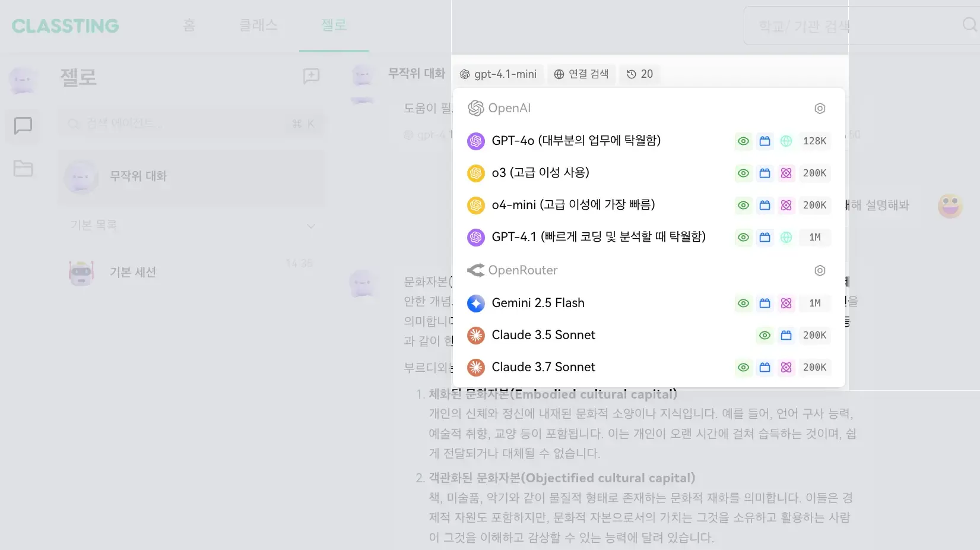
Task: Select Claude 3.5 Sonnet model
Action: tap(649, 335)
